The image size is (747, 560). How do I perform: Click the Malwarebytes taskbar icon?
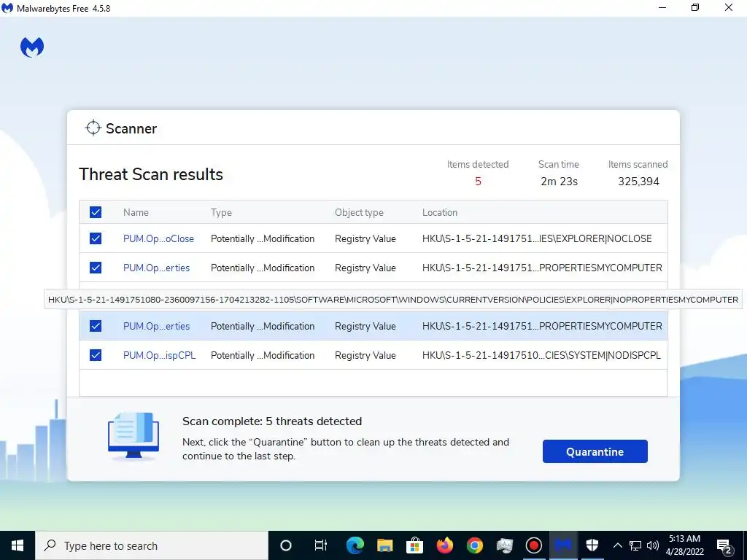pyautogui.click(x=563, y=545)
